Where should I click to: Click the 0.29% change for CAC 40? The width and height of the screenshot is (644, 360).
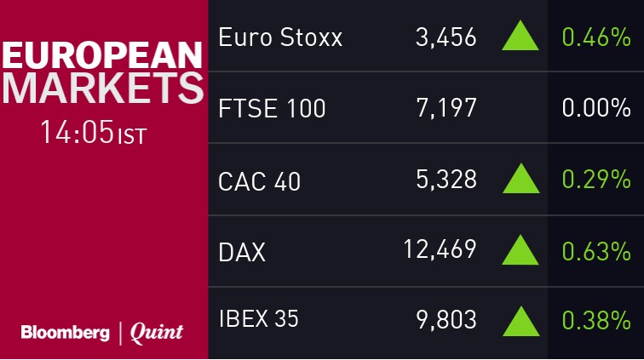(x=595, y=180)
